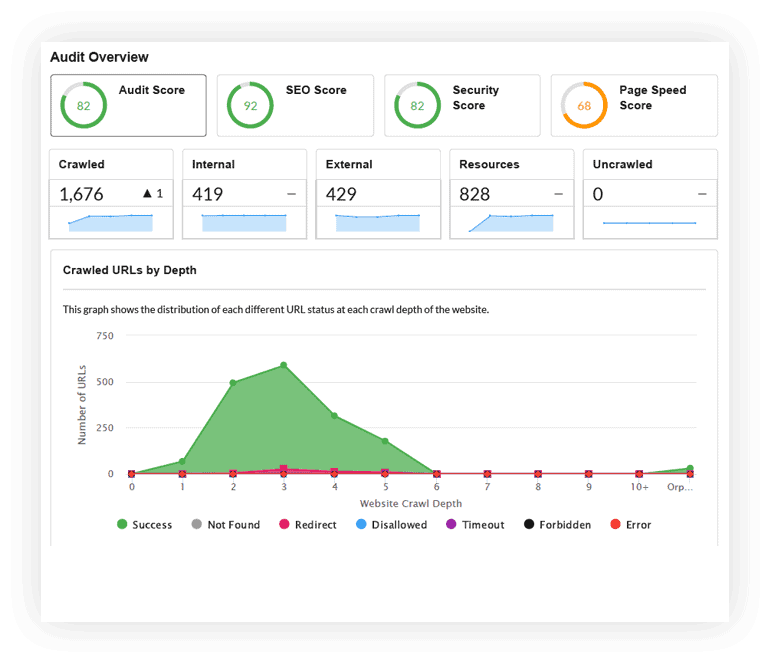The width and height of the screenshot is (772, 664).
Task: Click the Security Score circular gauge
Action: tap(417, 106)
